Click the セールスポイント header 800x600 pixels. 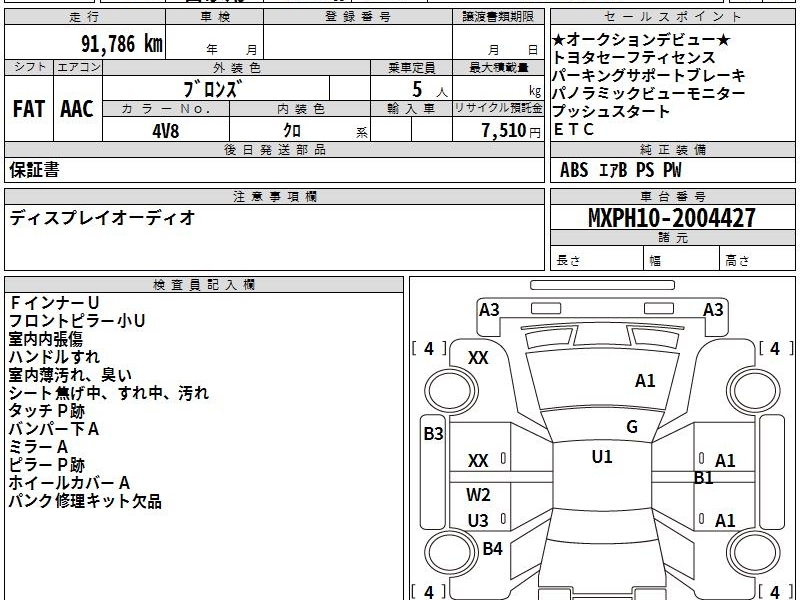(x=673, y=16)
